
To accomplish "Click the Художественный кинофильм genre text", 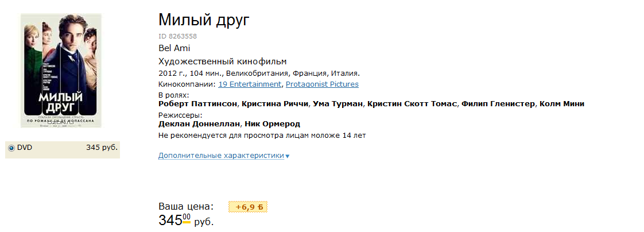I will pyautogui.click(x=222, y=61).
